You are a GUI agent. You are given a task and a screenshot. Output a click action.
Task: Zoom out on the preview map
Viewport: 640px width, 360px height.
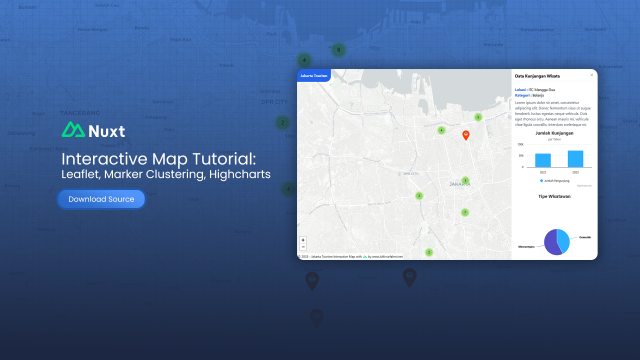[x=303, y=247]
